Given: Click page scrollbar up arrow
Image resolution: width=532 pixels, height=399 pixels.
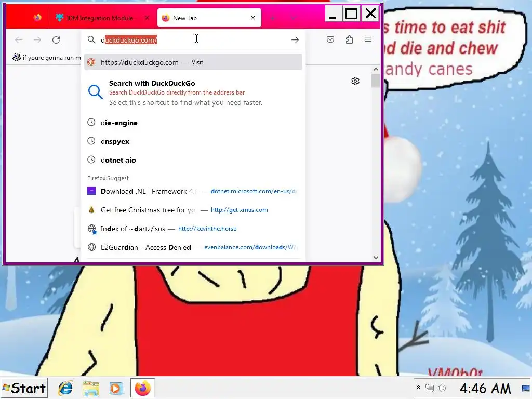Looking at the screenshot, I should point(376,69).
